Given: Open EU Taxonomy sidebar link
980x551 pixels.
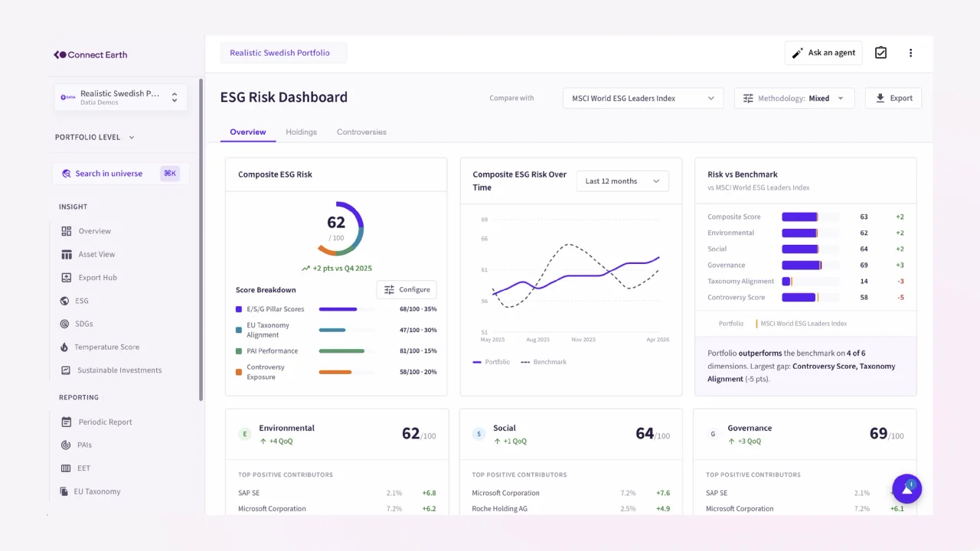Looking at the screenshot, I should point(97,491).
